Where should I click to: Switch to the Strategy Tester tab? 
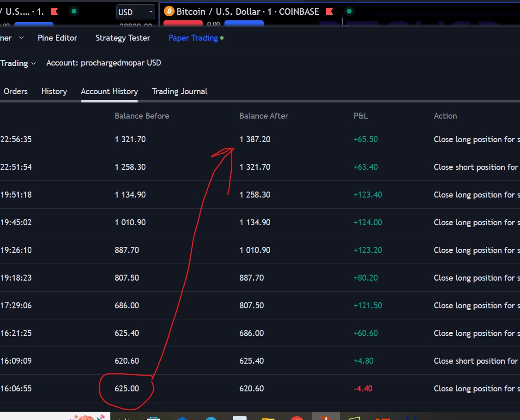(x=123, y=38)
